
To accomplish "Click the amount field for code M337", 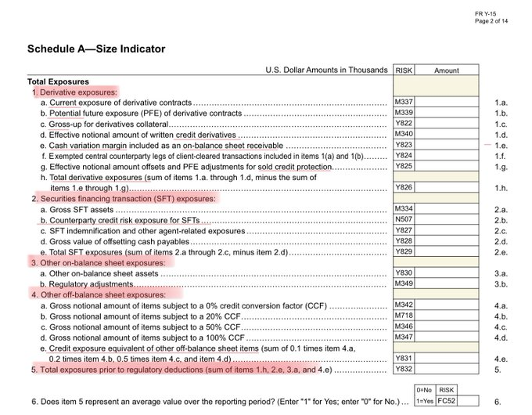I will [x=447, y=102].
